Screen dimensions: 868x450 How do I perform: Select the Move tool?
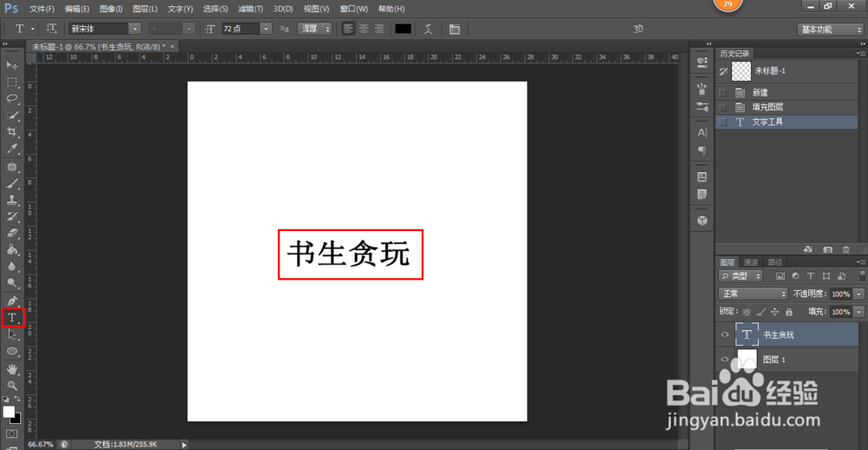[12, 65]
